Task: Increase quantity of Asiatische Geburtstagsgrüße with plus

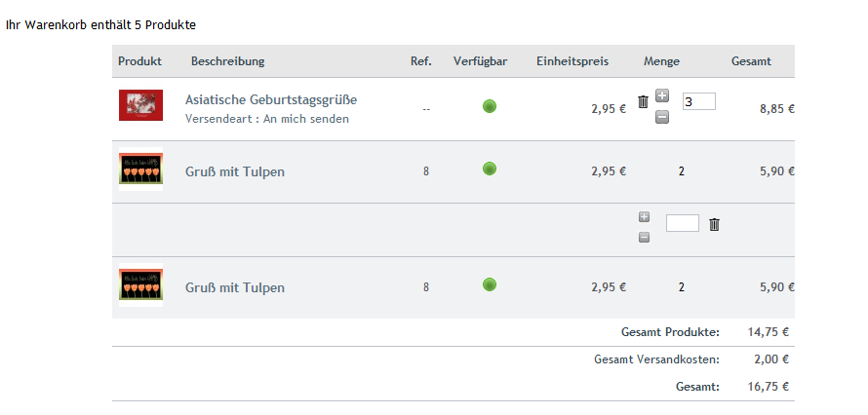Action: coord(662,95)
